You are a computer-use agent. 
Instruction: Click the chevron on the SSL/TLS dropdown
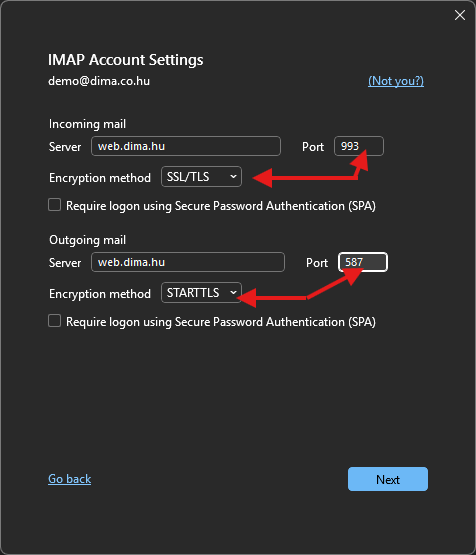click(x=233, y=176)
